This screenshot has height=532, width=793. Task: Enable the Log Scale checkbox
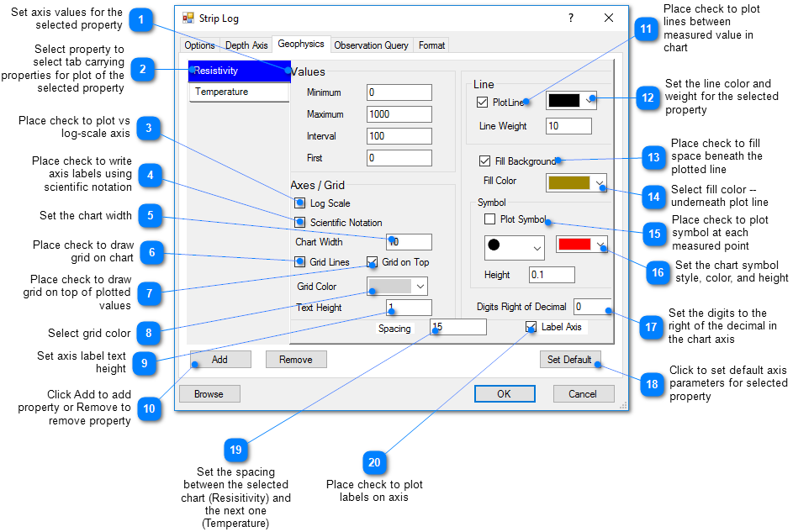(299, 203)
